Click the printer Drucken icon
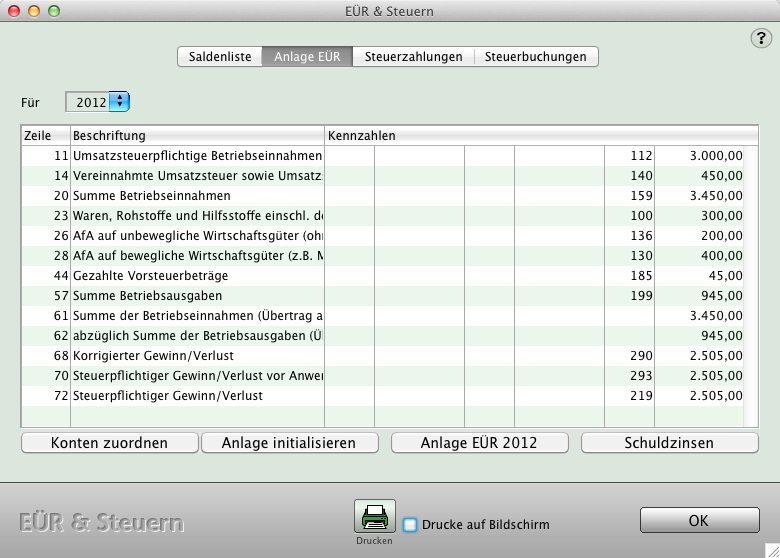780x558 pixels. point(375,517)
